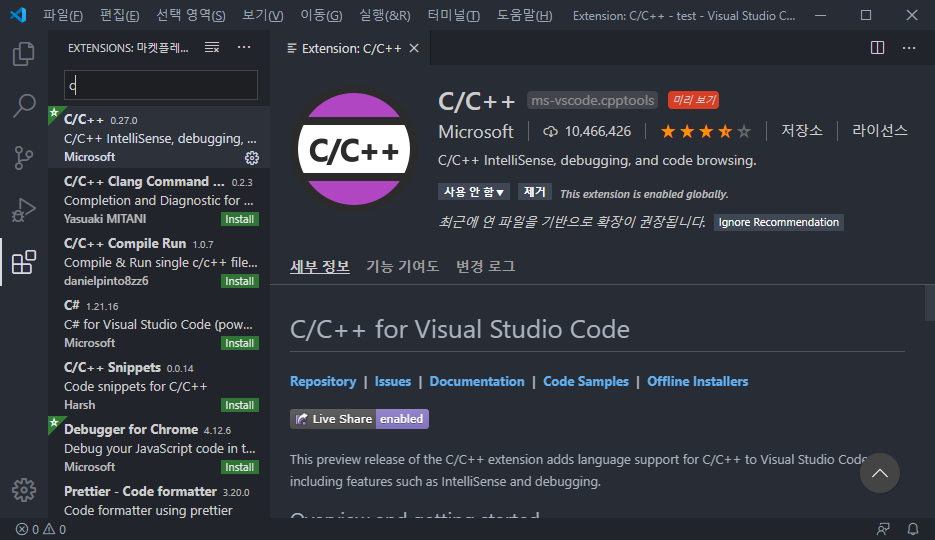
Task: Select the Extensions view icon
Action: coord(24,262)
